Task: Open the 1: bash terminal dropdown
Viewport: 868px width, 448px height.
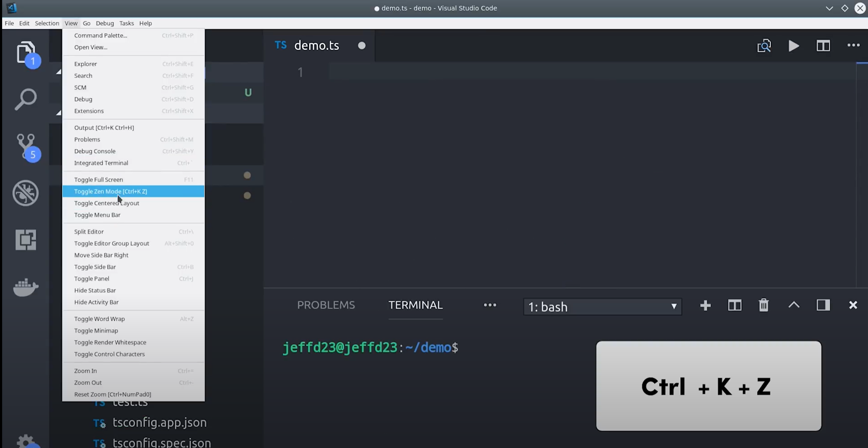Action: (602, 307)
